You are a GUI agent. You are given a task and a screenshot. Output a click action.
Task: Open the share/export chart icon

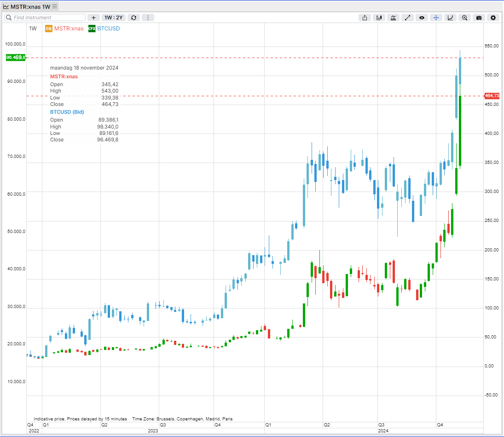tap(364, 17)
